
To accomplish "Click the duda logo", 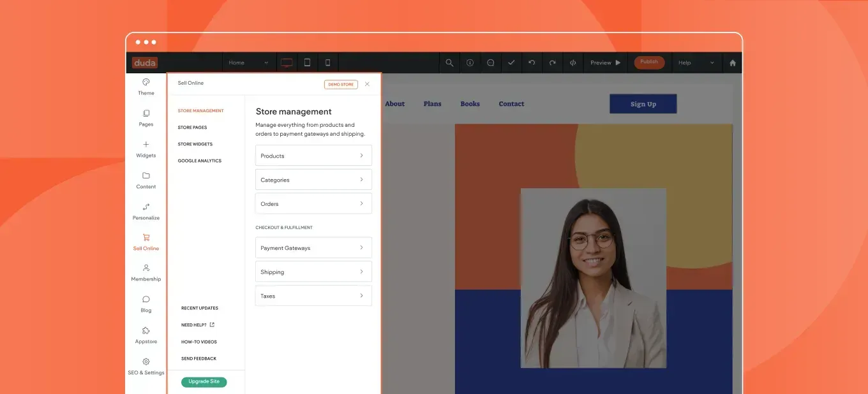I will (x=145, y=62).
